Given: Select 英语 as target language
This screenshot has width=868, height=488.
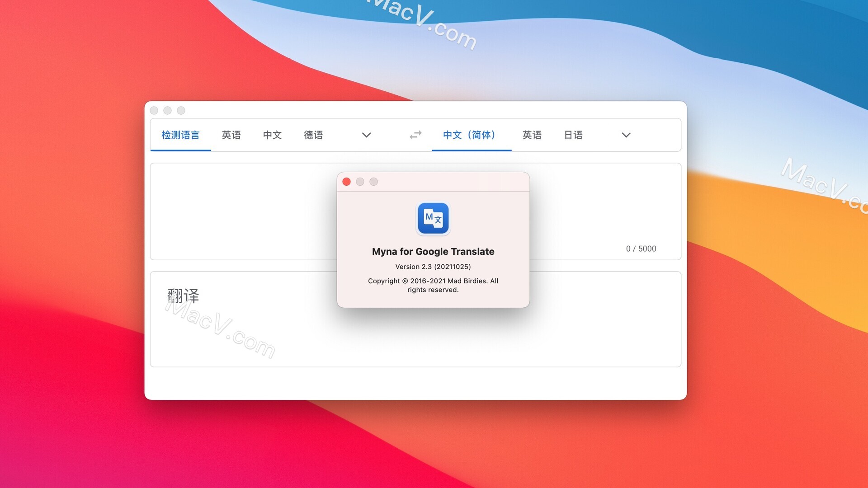Looking at the screenshot, I should [x=532, y=135].
